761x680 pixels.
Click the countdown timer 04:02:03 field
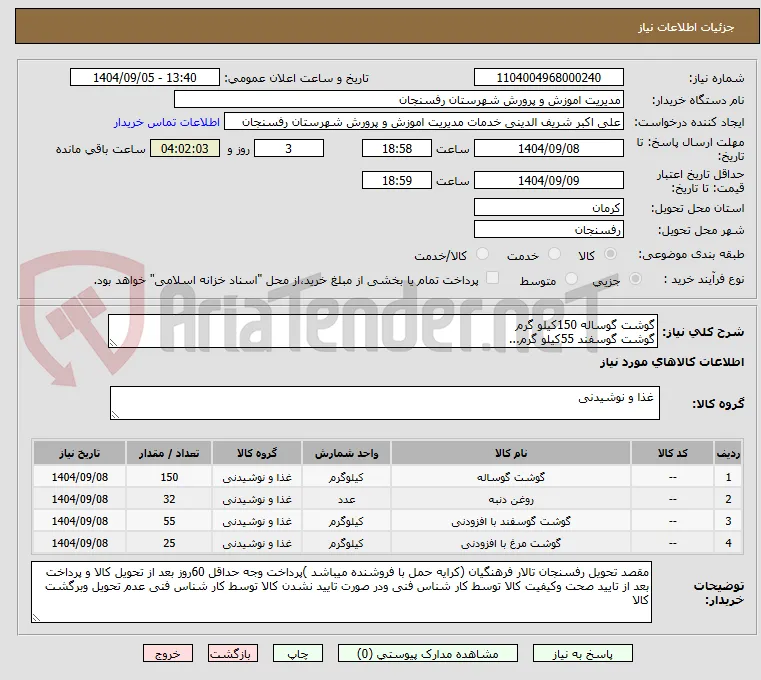click(184, 149)
